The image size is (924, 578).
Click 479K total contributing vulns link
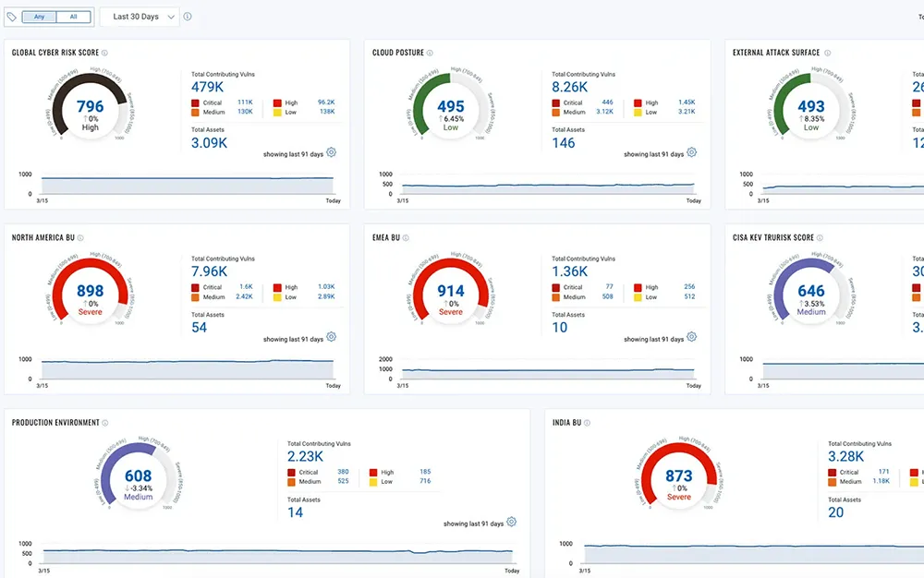[x=209, y=87]
